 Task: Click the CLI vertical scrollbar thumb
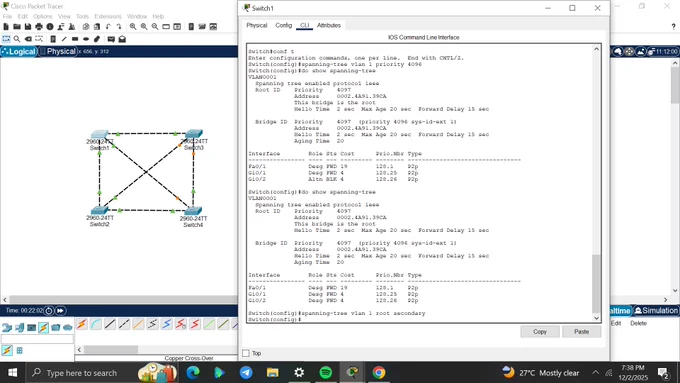(597, 283)
